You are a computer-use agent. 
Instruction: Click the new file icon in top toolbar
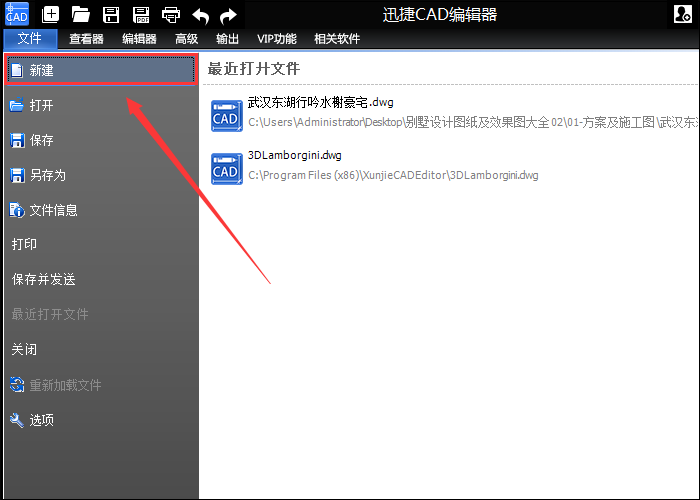tap(50, 14)
